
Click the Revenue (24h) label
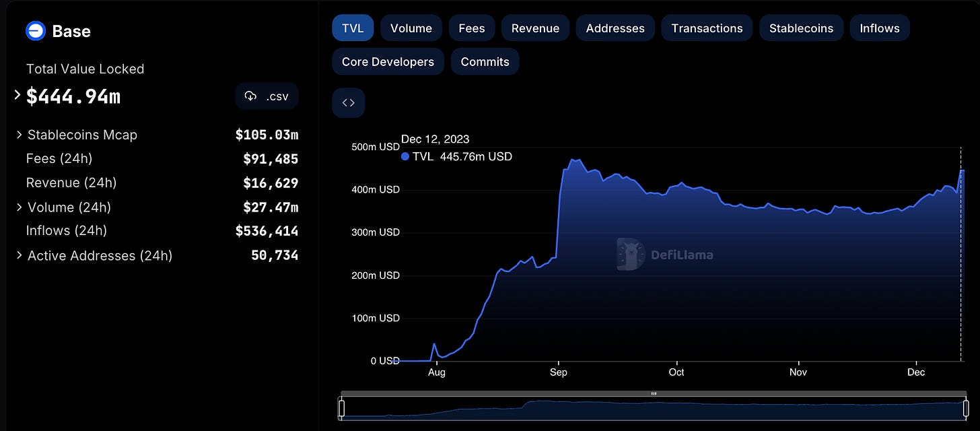tap(71, 183)
